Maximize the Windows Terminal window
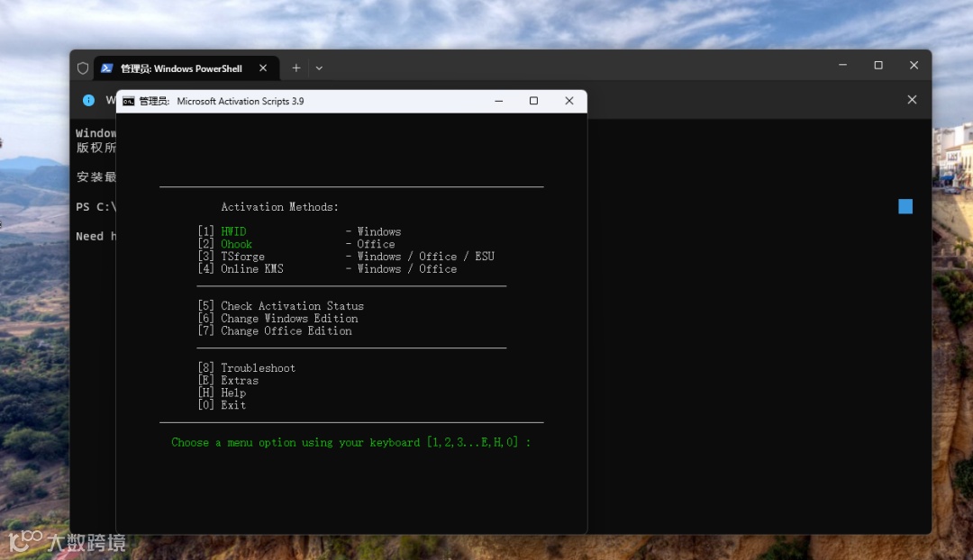Viewport: 973px width, 560px height. pos(878,65)
